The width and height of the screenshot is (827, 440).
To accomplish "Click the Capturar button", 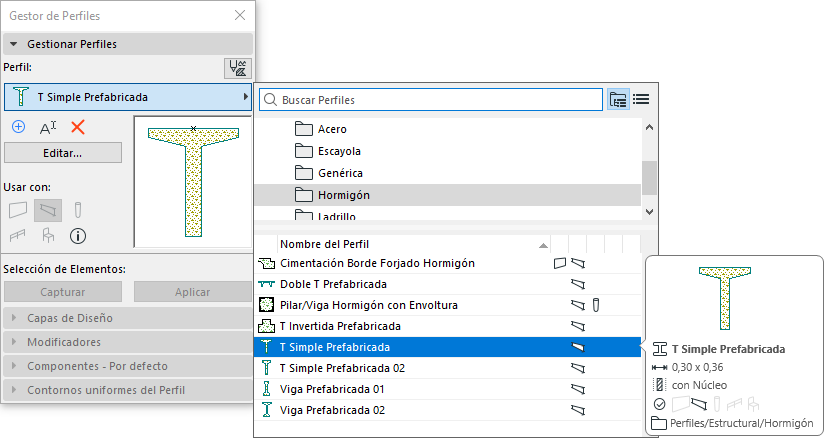I will coord(63,292).
